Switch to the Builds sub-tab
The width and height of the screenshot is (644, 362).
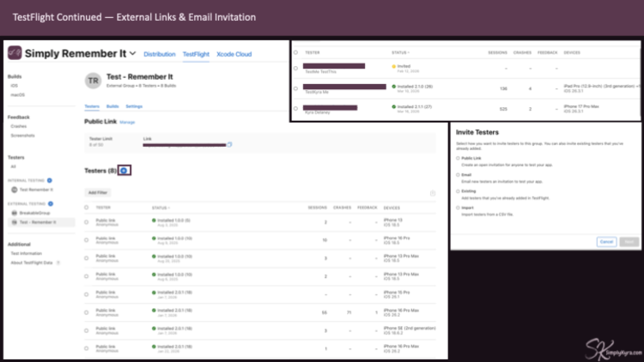112,106
